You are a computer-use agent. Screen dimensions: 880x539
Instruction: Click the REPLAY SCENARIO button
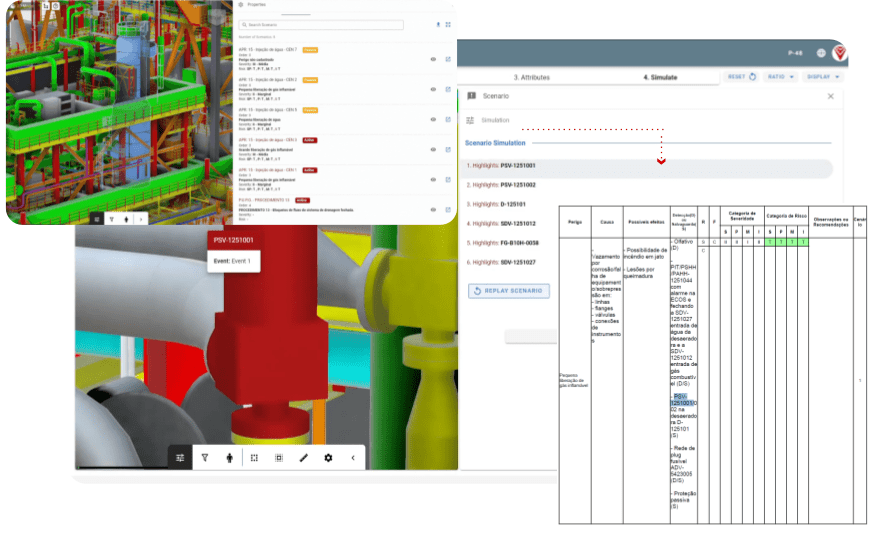click(509, 291)
